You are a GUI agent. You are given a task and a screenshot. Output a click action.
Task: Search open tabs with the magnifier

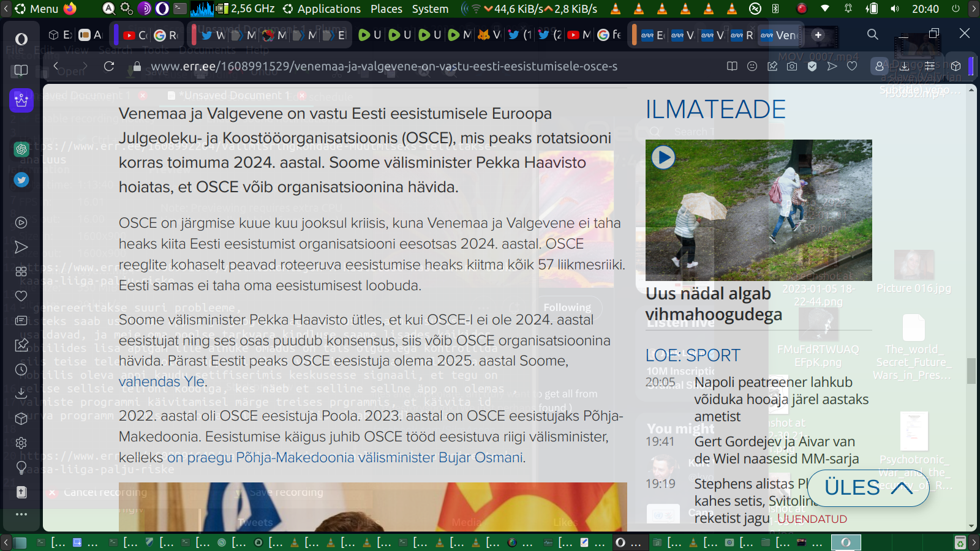click(x=873, y=34)
